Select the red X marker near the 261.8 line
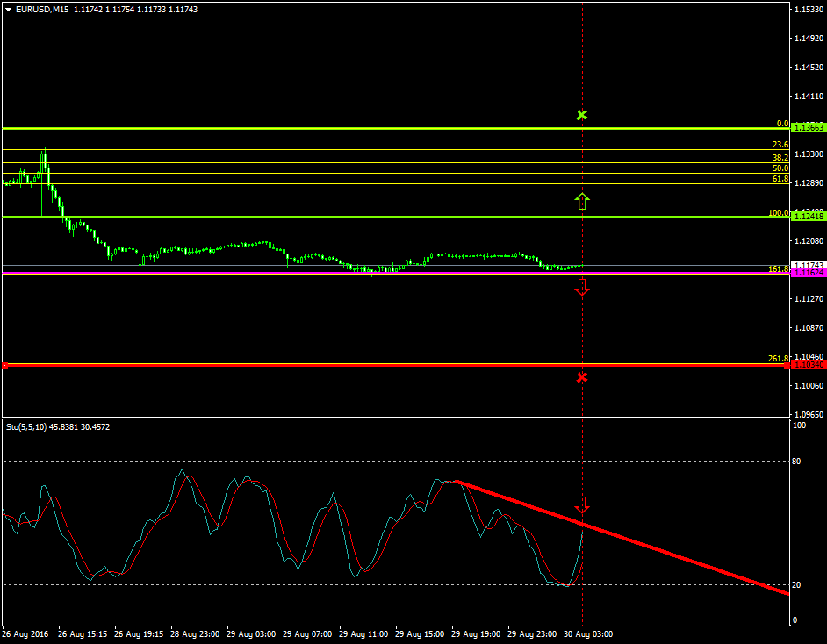 point(582,377)
